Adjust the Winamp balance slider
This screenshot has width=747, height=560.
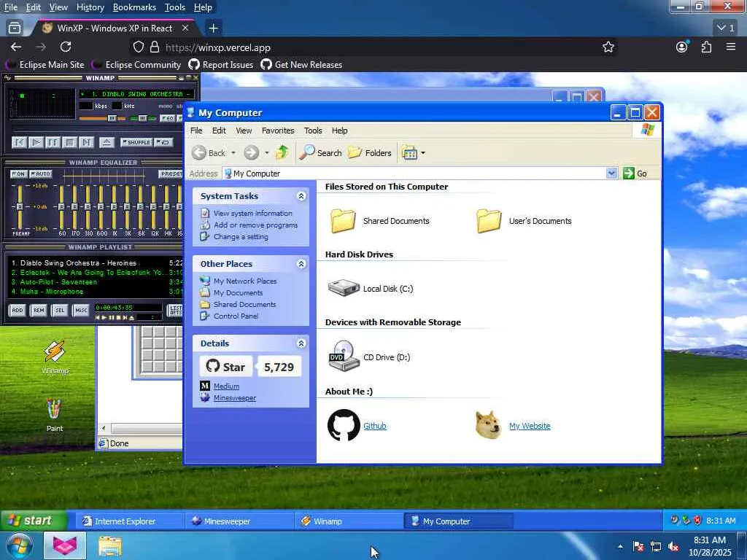tap(143, 118)
